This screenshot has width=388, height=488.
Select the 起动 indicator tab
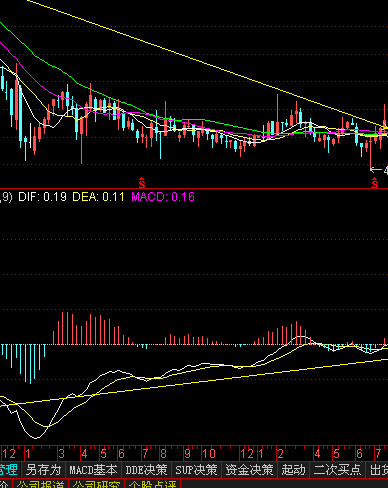293,470
